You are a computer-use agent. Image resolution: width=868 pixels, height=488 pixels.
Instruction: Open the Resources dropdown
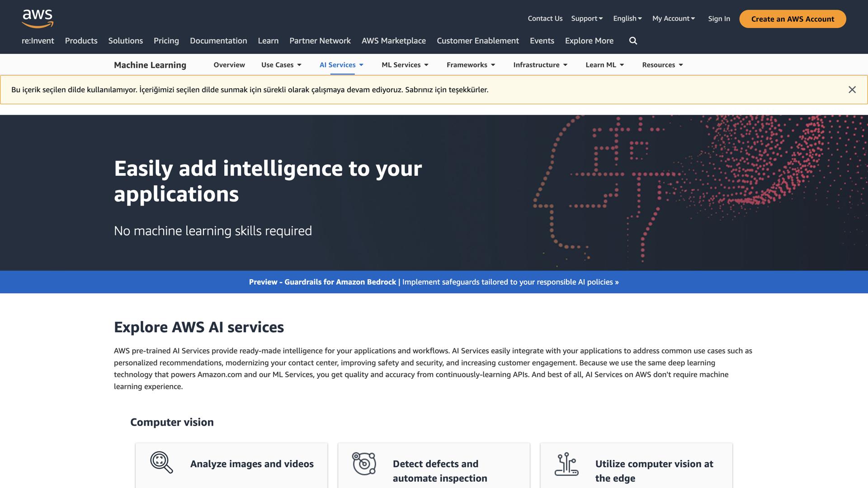[x=662, y=65]
